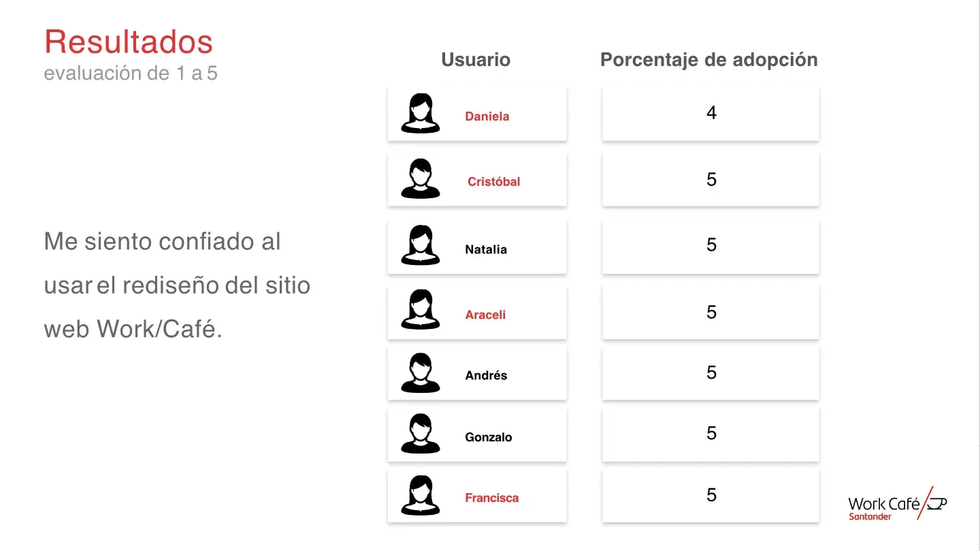Click Natalia's name label
Screen dimensions: 980x551
pos(486,249)
